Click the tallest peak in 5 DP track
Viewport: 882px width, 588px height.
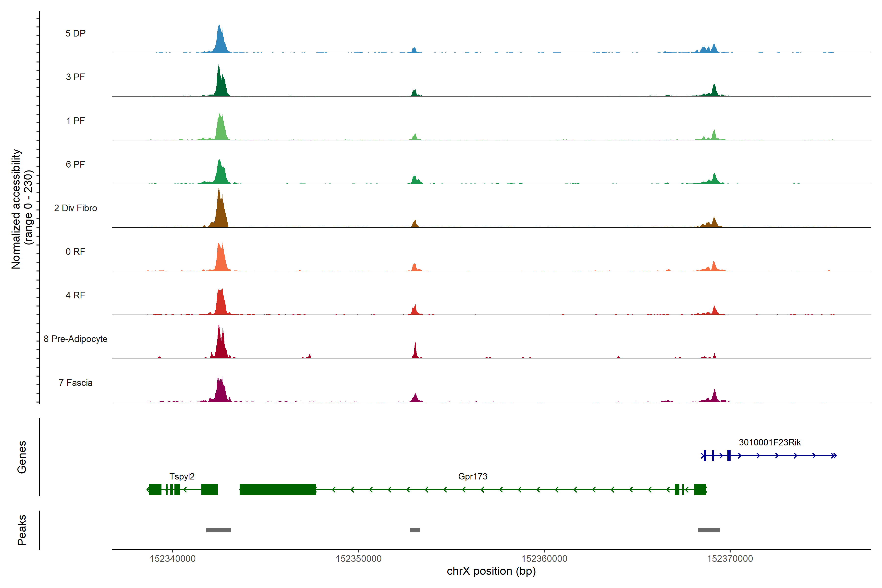click(x=220, y=39)
